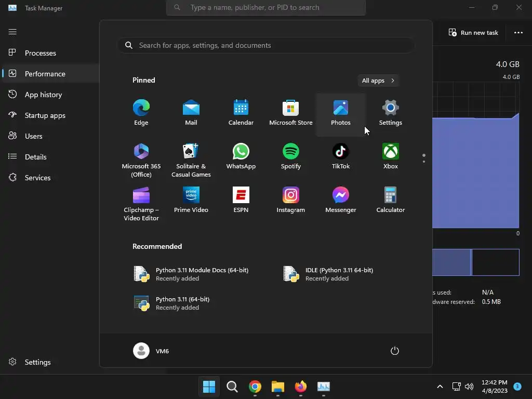Open network status tray icon

coord(457,387)
